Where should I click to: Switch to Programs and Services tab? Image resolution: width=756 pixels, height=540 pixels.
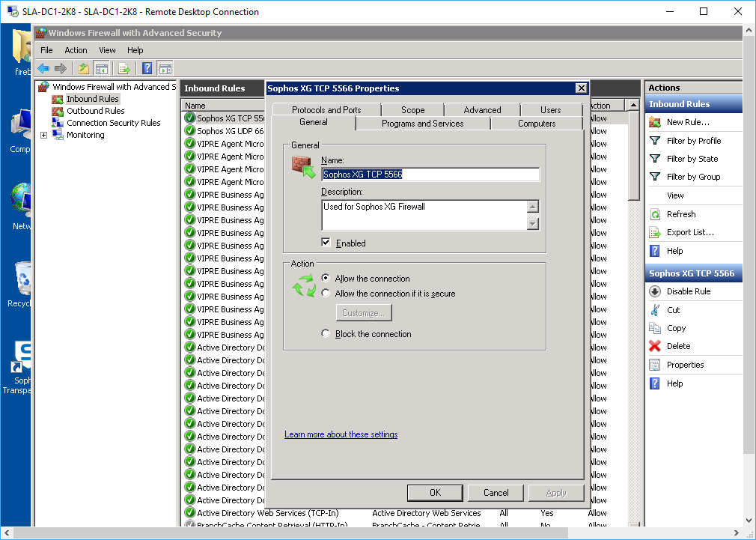tap(423, 124)
